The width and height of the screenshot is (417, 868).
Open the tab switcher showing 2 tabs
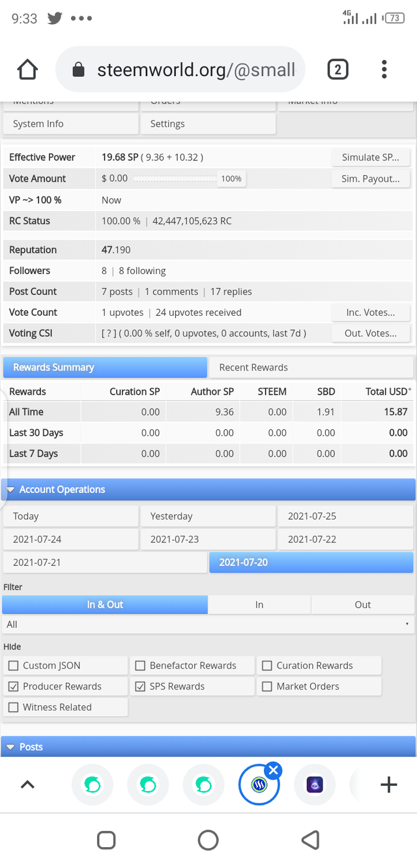pos(338,69)
